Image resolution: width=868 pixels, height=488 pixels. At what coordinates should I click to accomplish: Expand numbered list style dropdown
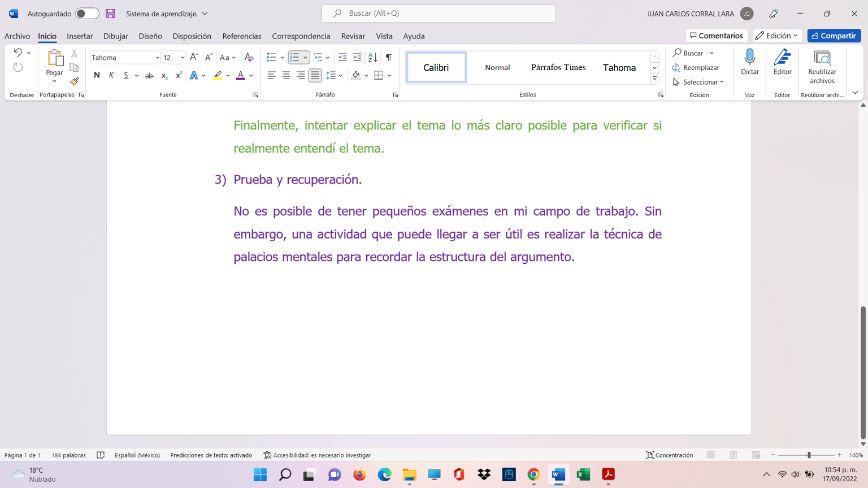[305, 57]
